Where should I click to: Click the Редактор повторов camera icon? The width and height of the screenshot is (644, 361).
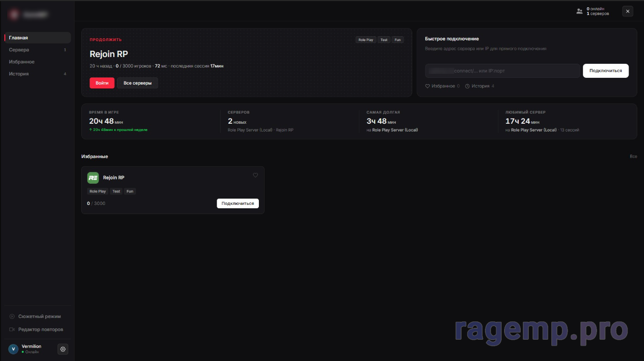point(12,330)
